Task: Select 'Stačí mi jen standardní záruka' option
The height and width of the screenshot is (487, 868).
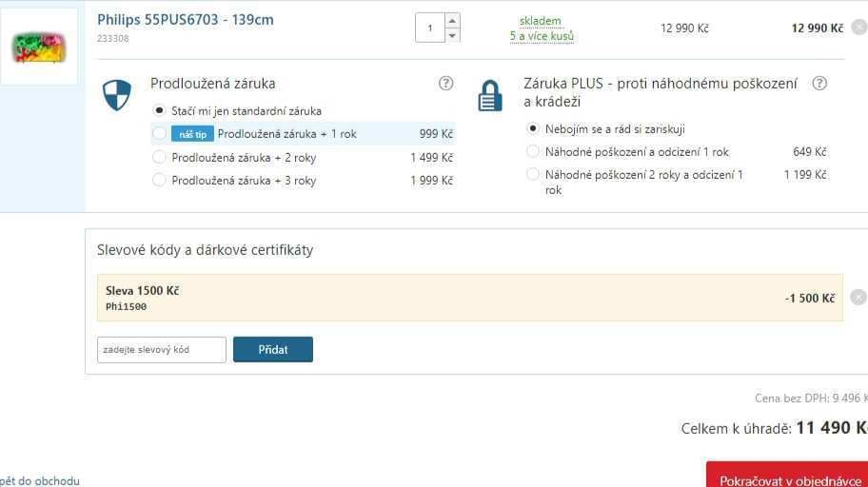Action: (159, 110)
